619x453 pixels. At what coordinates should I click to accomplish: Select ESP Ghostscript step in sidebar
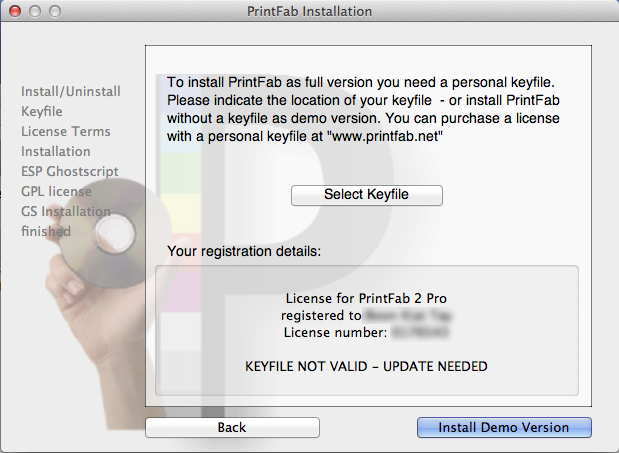pyautogui.click(x=69, y=172)
